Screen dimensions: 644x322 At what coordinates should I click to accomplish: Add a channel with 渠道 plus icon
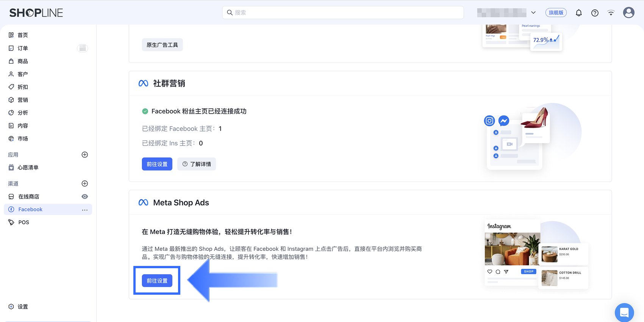click(85, 183)
